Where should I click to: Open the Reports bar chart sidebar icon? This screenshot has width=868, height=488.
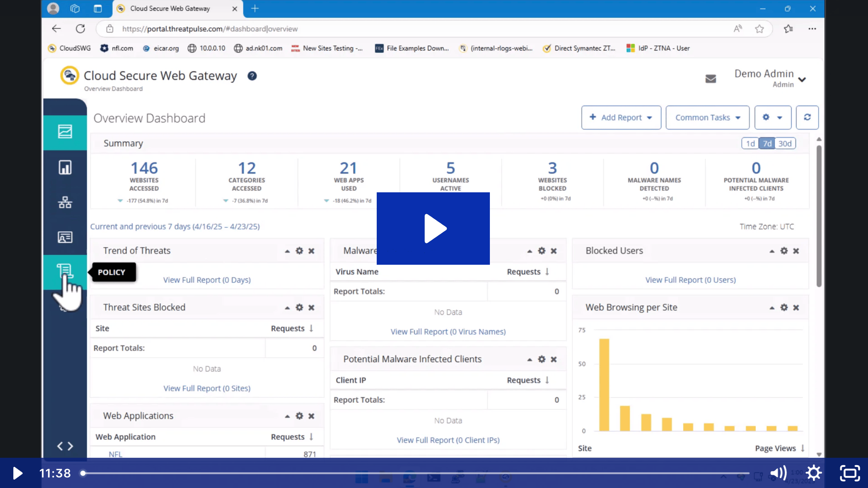(65, 167)
